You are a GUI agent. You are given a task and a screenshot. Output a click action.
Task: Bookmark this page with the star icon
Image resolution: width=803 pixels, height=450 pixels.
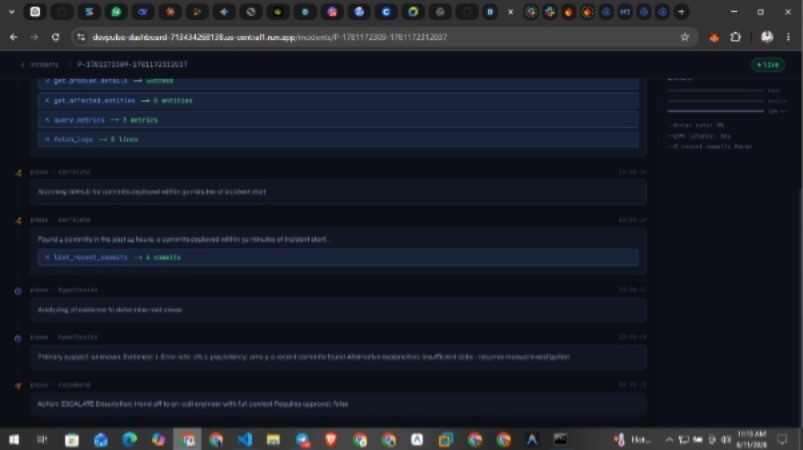(685, 37)
